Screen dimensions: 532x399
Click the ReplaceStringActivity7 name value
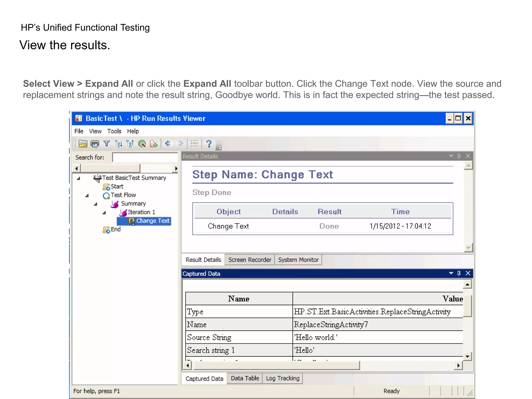(x=331, y=324)
